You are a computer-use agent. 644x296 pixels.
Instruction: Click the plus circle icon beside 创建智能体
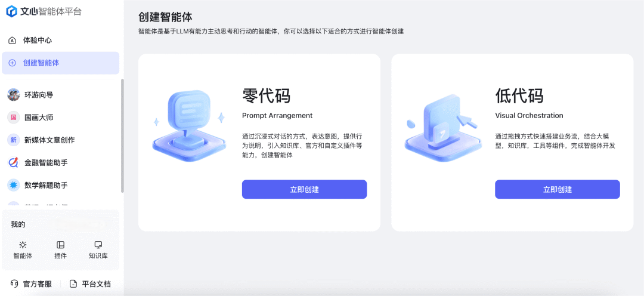[x=13, y=63]
